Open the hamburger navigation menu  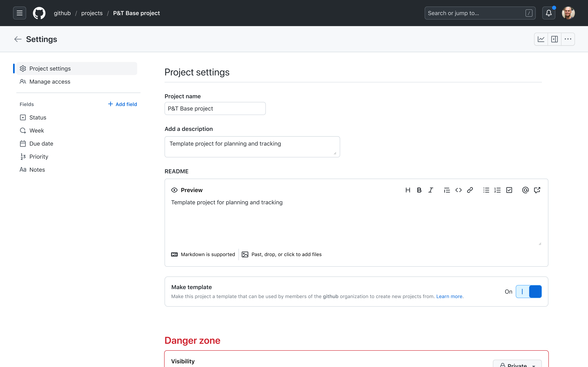pos(19,13)
